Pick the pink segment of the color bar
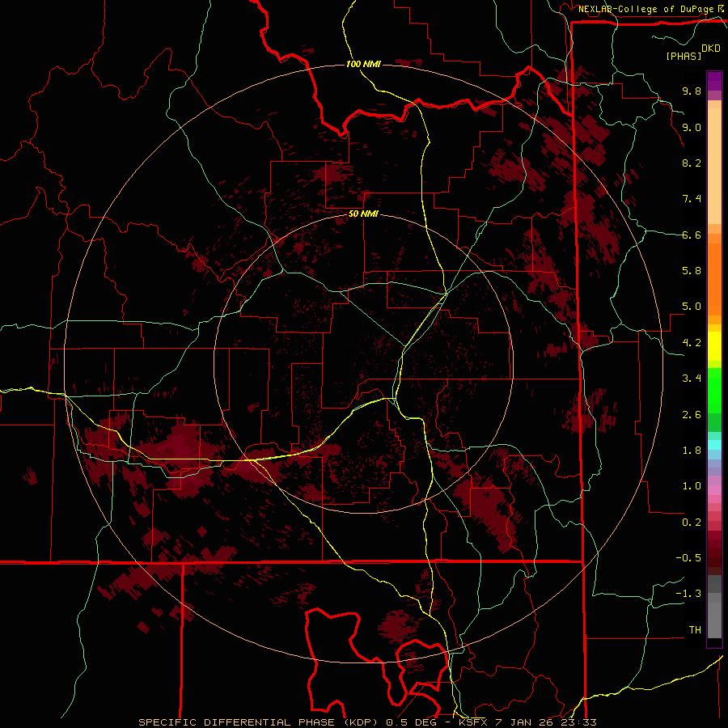Viewport: 728px width, 728px height. click(714, 490)
